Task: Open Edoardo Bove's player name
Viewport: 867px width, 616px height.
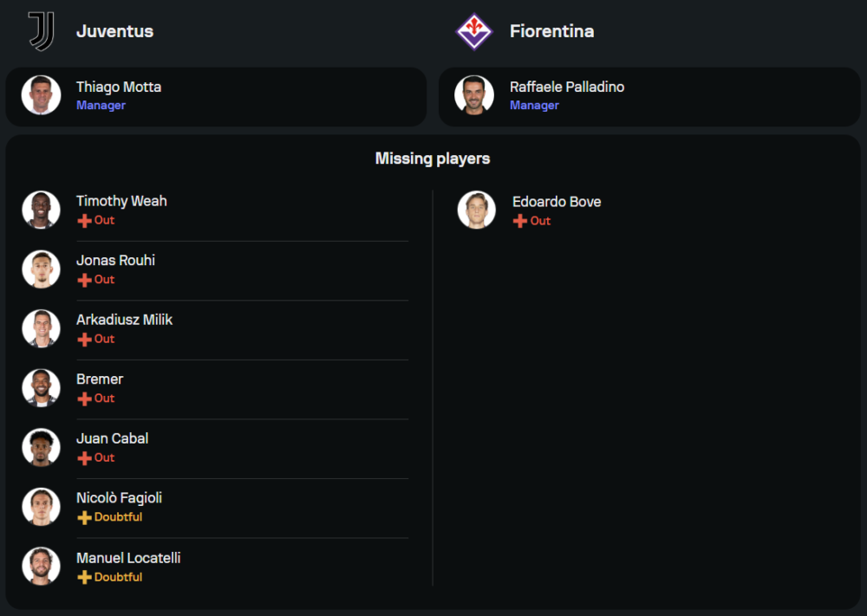Action: tap(556, 202)
